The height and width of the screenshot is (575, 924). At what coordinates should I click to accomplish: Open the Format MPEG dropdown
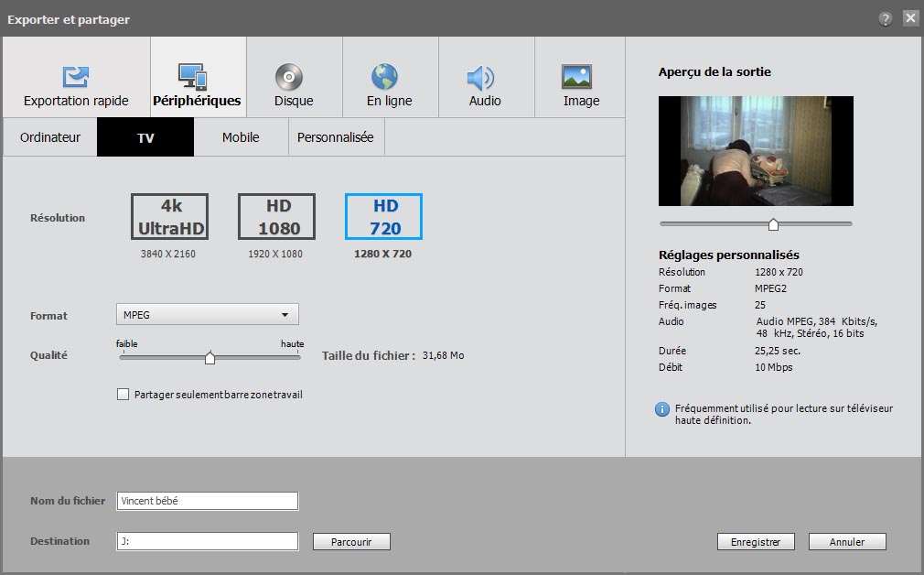tap(208, 315)
